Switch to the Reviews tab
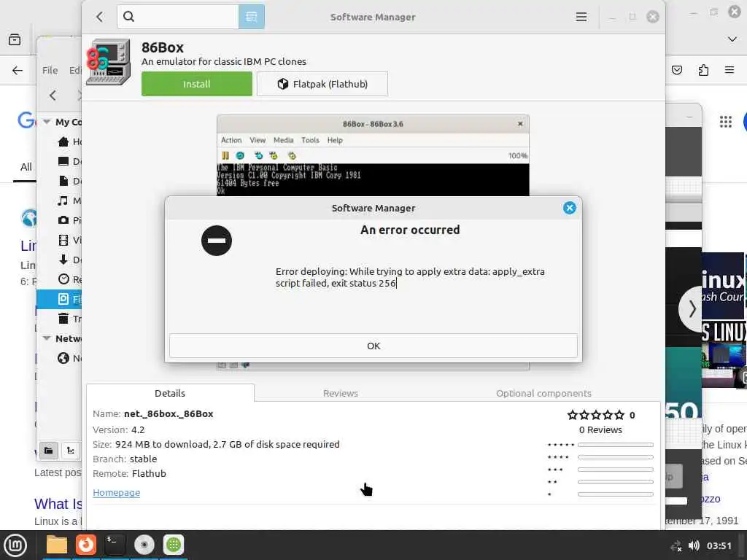 coord(340,393)
